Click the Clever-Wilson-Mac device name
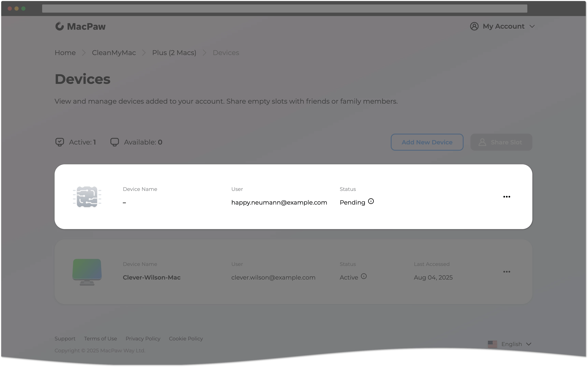Viewport: 588px width, 367px height. pyautogui.click(x=152, y=278)
